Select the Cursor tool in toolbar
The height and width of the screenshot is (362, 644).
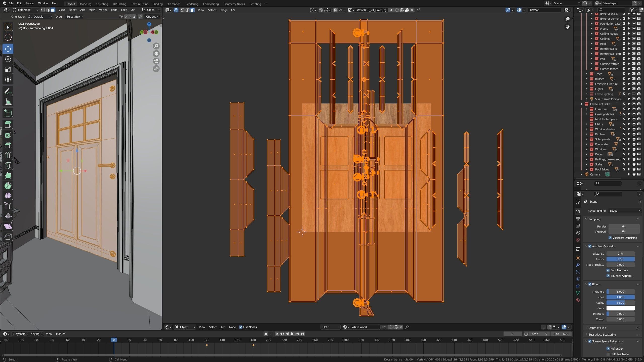(x=8, y=37)
